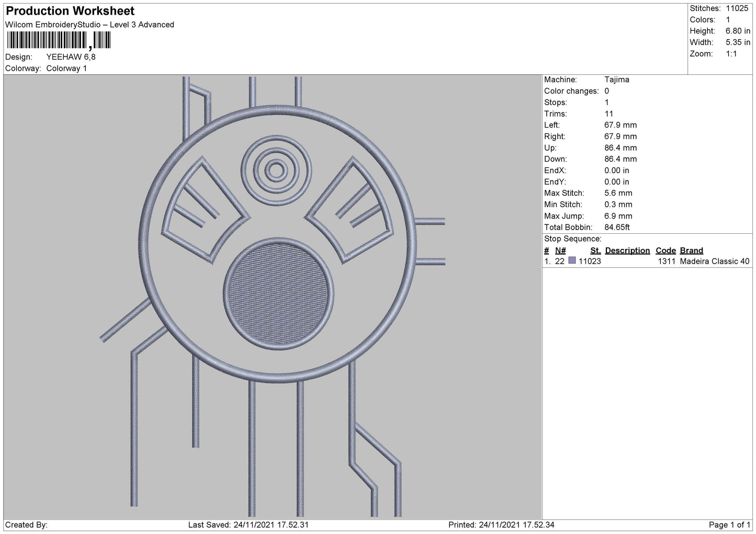Select the 'Last Saved: 24/11/2021 17.52.31' text
The width and height of the screenshot is (756, 534).
pyautogui.click(x=249, y=525)
